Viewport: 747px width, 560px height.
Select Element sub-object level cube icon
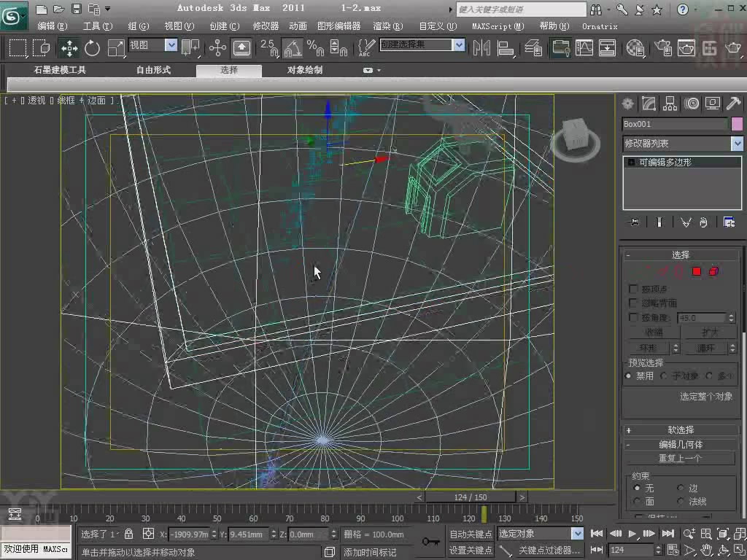point(713,271)
